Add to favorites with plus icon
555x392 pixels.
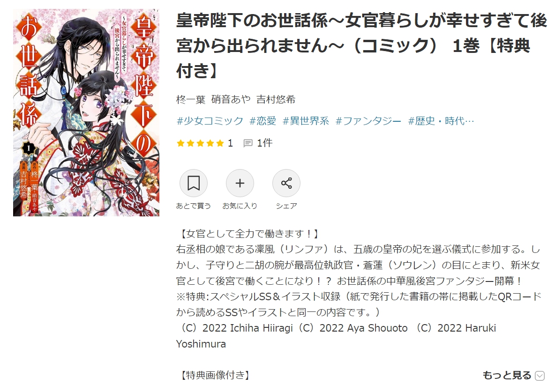[240, 183]
